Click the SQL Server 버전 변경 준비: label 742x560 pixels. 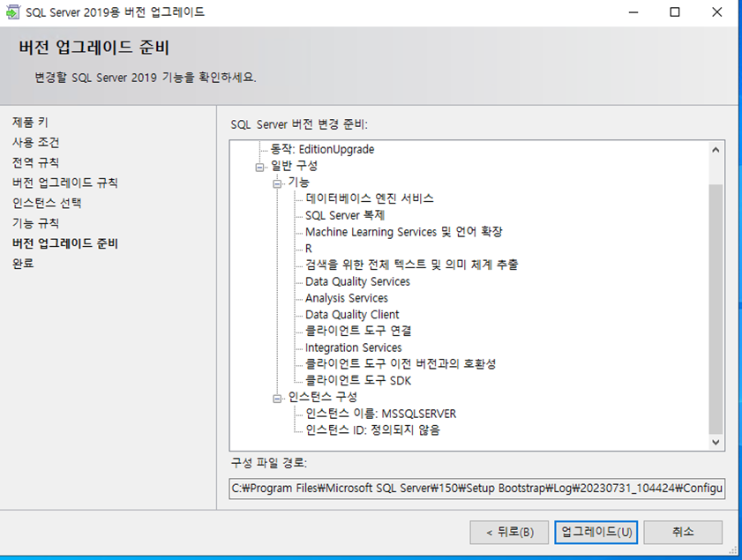click(x=299, y=124)
